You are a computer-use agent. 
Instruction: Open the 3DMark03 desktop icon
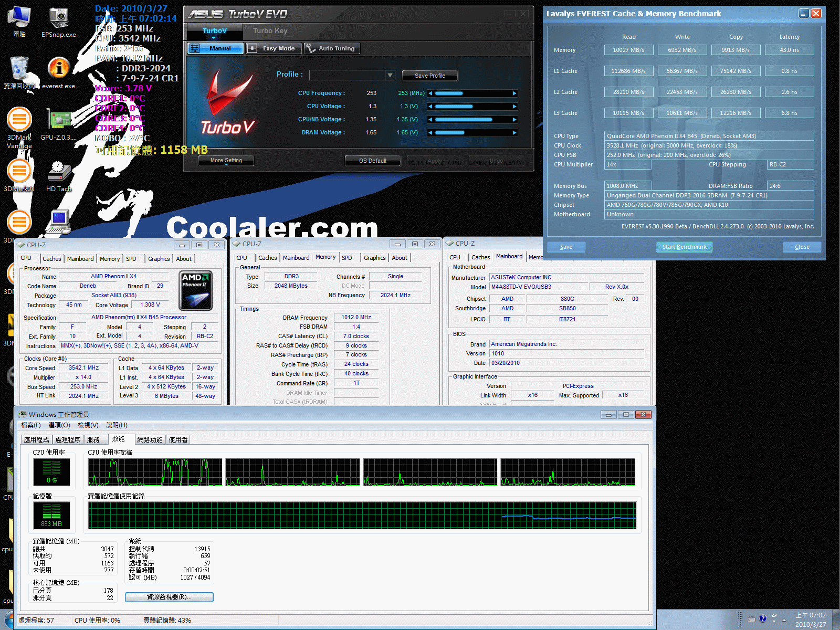coord(19,176)
